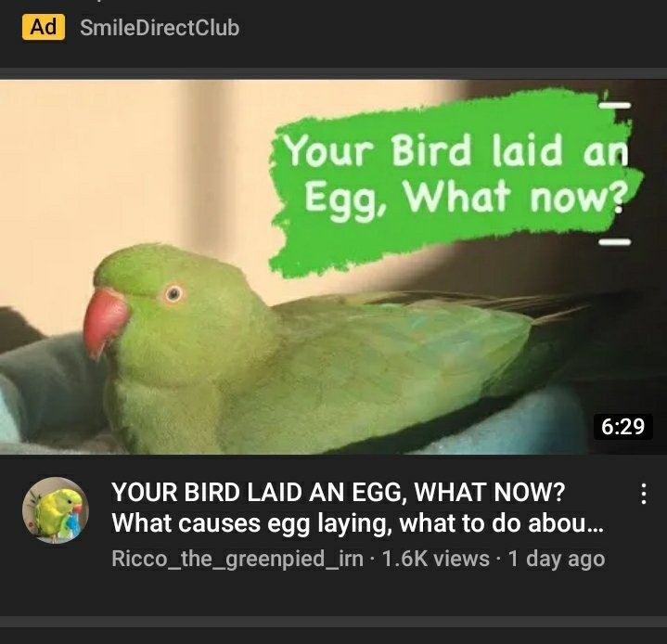Click the upper white dash on the thumbnail

[x=615, y=105]
